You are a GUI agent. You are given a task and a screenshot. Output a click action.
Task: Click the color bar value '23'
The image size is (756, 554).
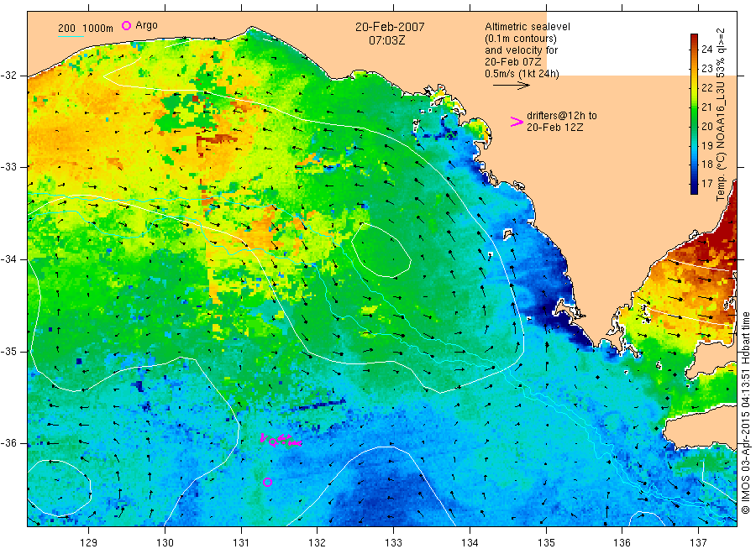[x=706, y=68]
